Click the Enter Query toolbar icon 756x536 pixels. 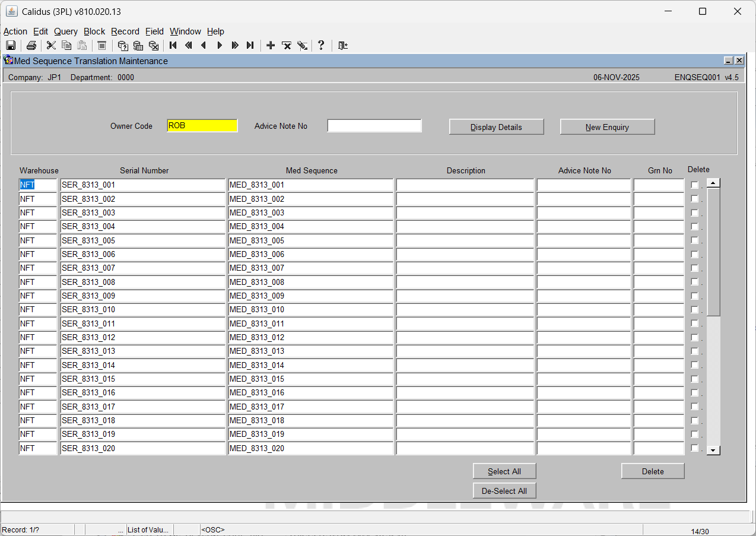(x=123, y=46)
